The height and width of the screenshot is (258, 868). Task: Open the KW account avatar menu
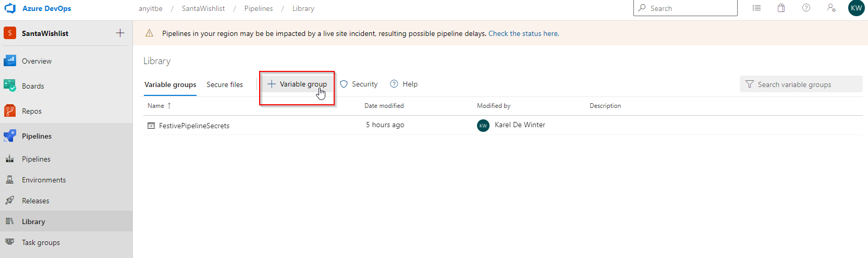click(x=856, y=8)
